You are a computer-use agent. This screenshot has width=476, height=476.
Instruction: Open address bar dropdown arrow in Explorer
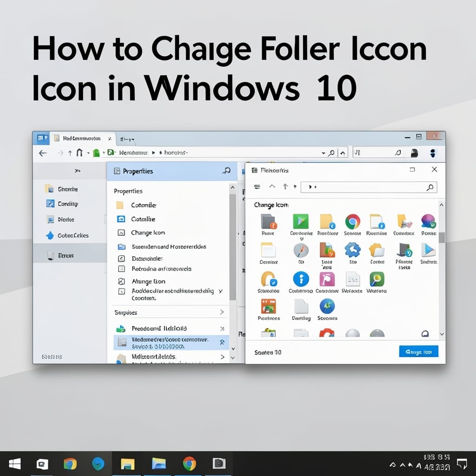click(324, 153)
